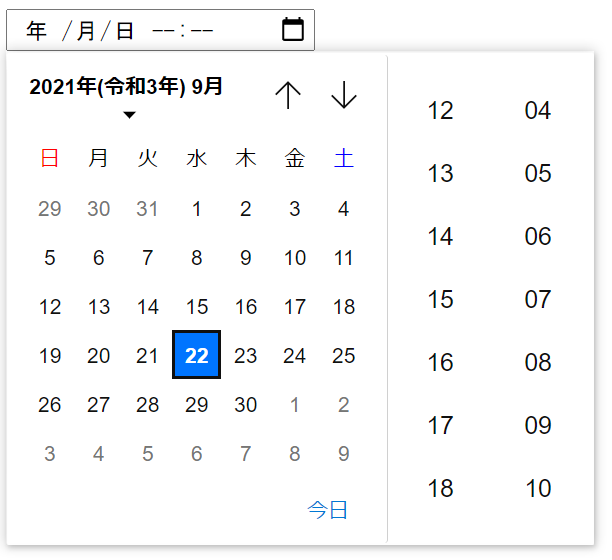Image resolution: width=612 pixels, height=560 pixels.
Task: Select date 23 in the calendar
Action: pos(246,356)
